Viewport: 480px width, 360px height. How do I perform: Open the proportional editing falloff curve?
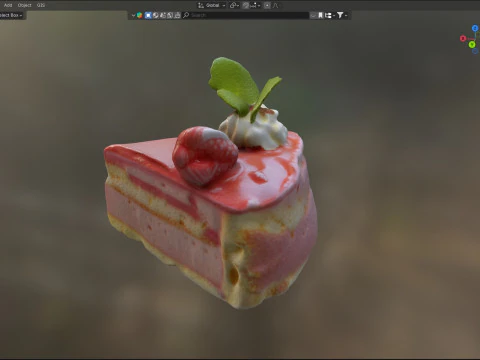click(275, 5)
